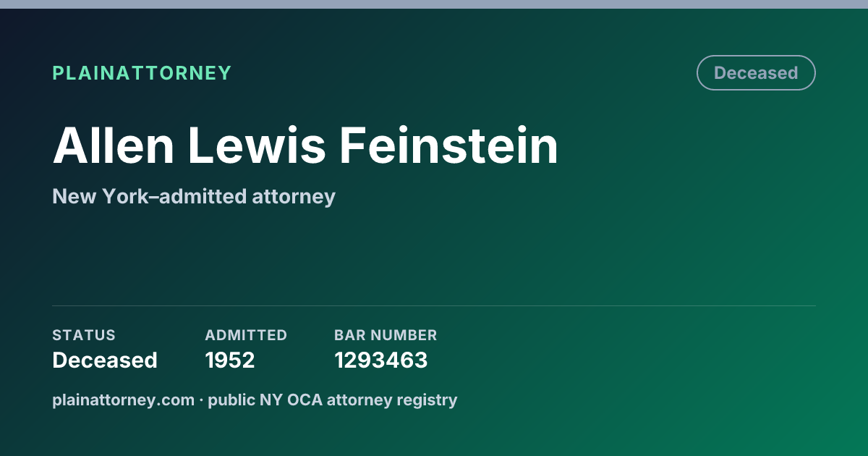Image resolution: width=868 pixels, height=456 pixels.
Task: Click the BAR NUMBER field label
Action: pos(386,335)
